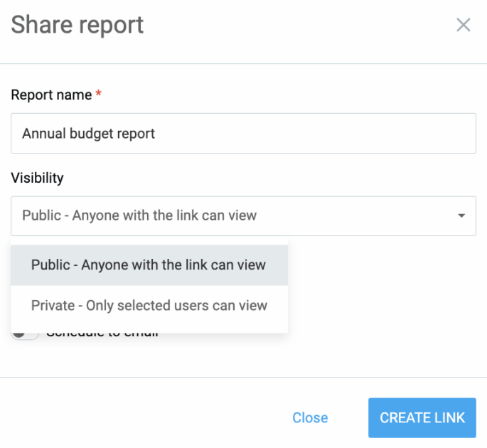487x448 pixels.
Task: Click the word Private in the dropdown list
Action: pyautogui.click(x=54, y=306)
